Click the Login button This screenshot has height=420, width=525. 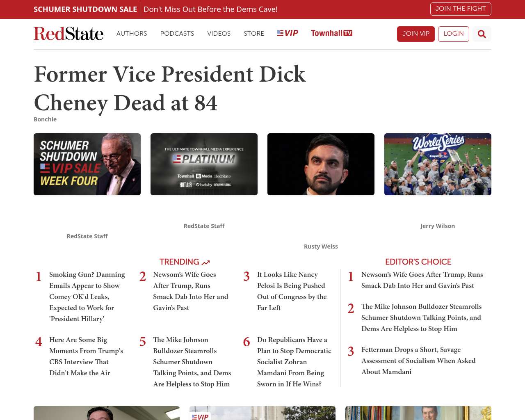click(454, 34)
